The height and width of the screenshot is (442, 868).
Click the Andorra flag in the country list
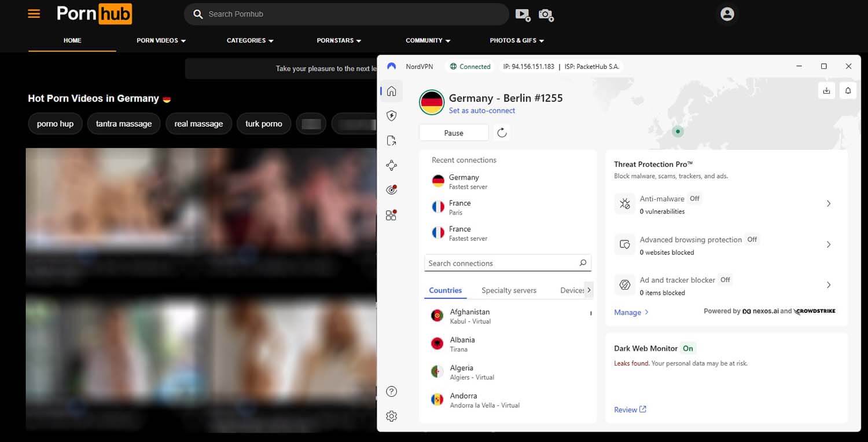point(437,400)
